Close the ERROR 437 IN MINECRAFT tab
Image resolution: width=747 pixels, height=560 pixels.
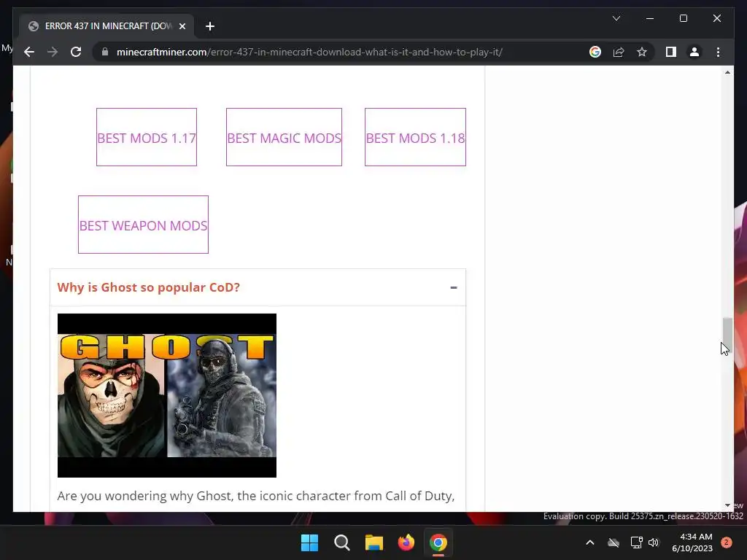pos(182,26)
